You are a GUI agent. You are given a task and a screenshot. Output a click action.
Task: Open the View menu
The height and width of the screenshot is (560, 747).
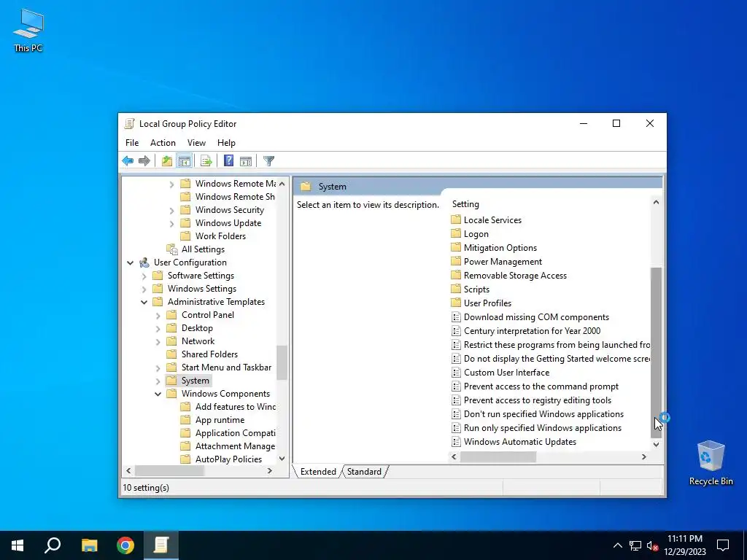196,143
